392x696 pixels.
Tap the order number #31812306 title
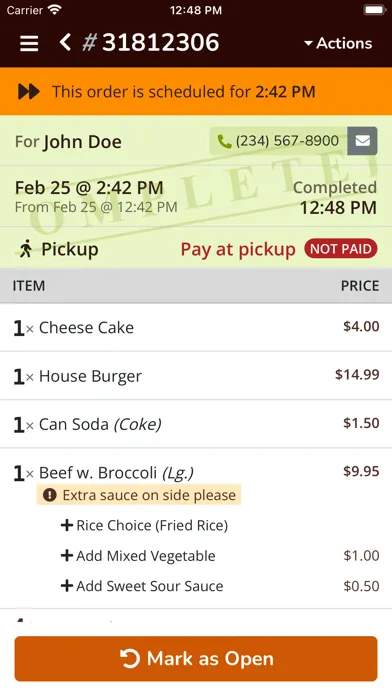[151, 43]
